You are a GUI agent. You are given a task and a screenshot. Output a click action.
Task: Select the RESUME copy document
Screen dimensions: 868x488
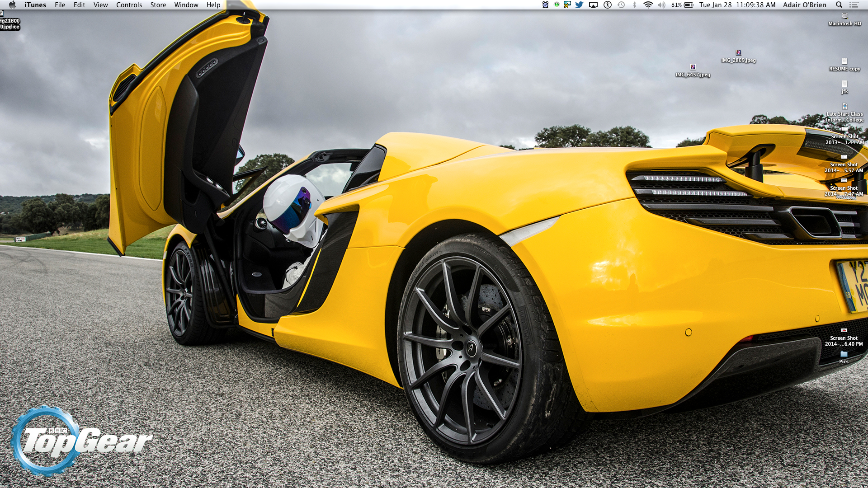[844, 65]
